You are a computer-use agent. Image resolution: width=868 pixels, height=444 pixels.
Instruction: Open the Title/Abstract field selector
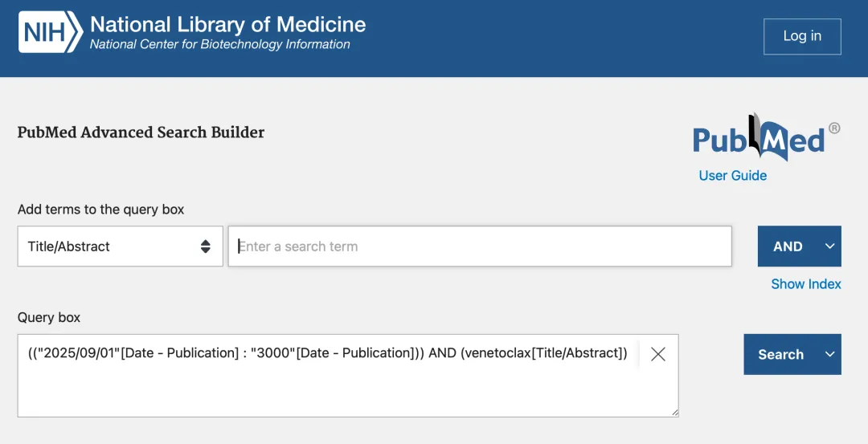(x=120, y=246)
